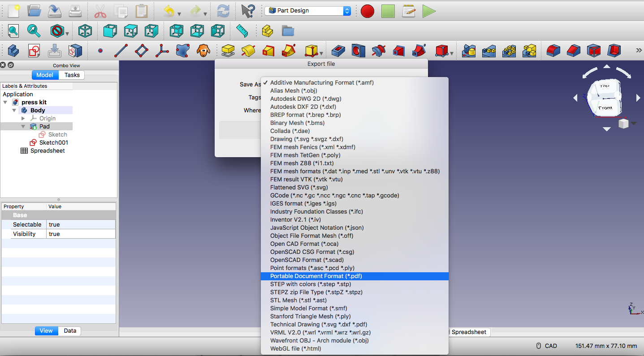Collapse the Body tree node

pos(14,111)
